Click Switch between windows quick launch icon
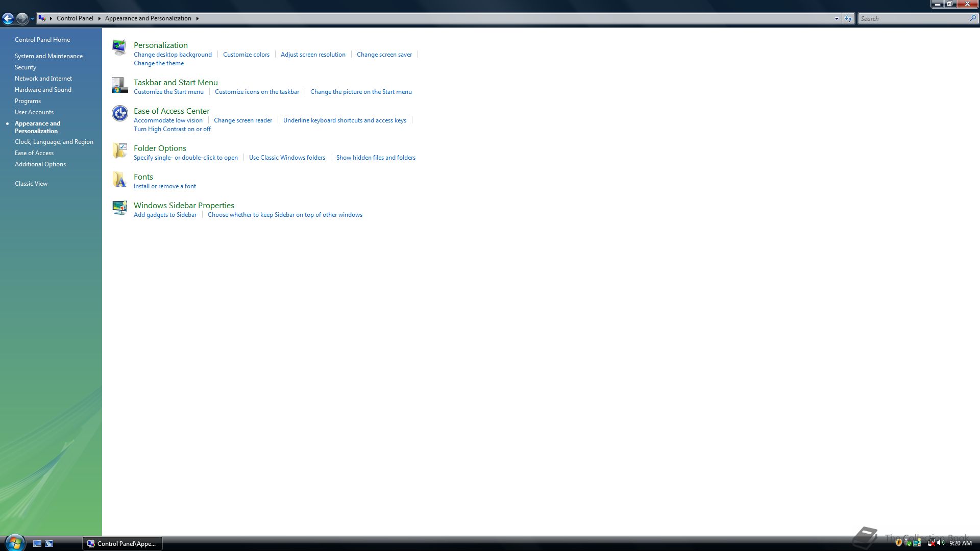This screenshot has width=980, height=551. [x=49, y=544]
